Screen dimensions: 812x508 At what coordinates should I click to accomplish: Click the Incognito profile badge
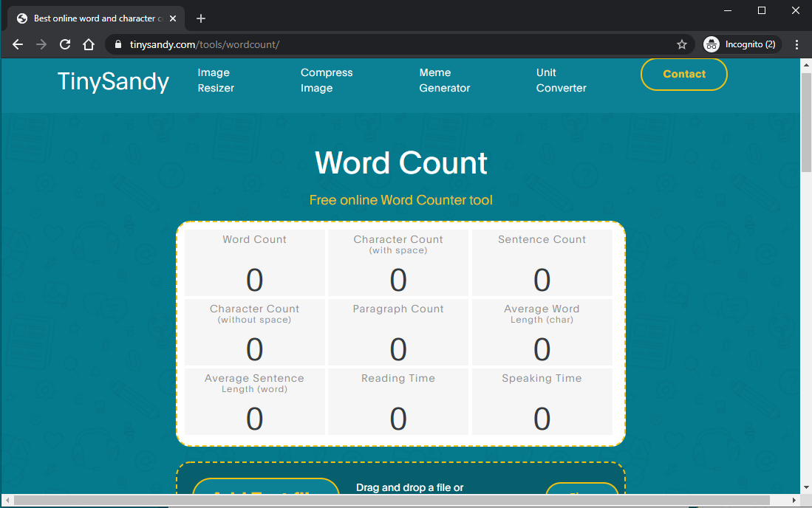pos(741,44)
